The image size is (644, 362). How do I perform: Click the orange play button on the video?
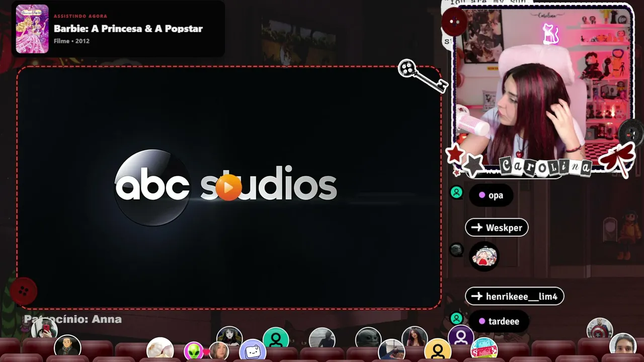(228, 188)
